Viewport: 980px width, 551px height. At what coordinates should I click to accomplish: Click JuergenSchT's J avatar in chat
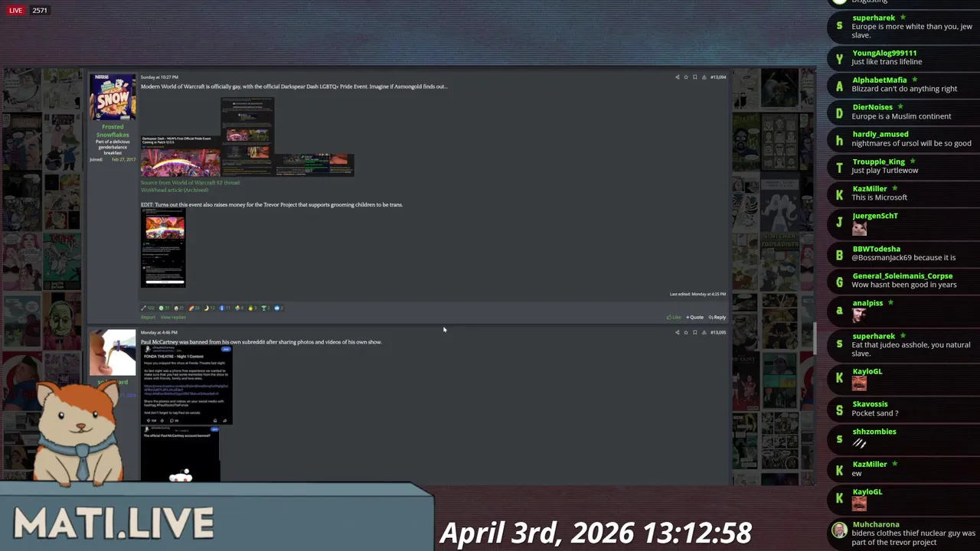839,222
